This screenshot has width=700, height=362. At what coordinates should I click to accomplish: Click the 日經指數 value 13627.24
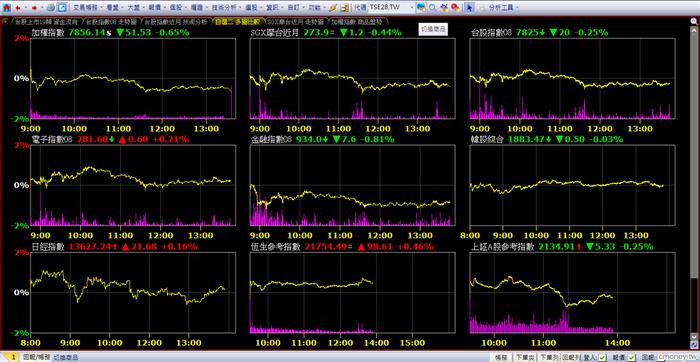[91, 246]
